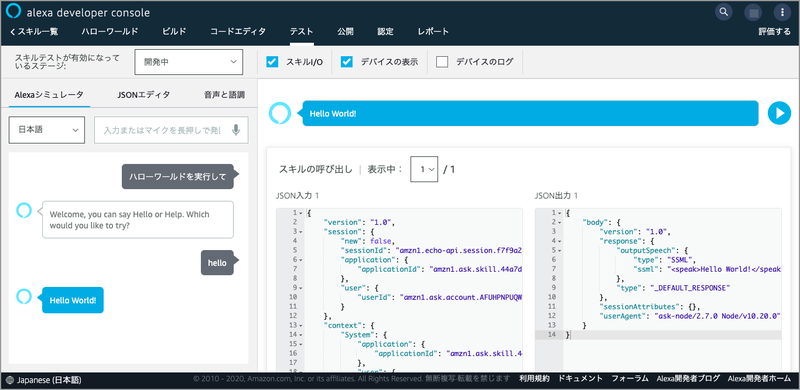Click the microphone icon in the input box

click(236, 130)
